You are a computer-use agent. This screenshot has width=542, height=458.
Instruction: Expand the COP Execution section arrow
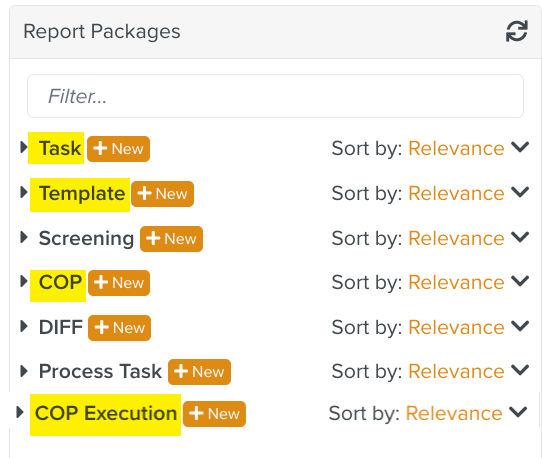[x=20, y=412]
